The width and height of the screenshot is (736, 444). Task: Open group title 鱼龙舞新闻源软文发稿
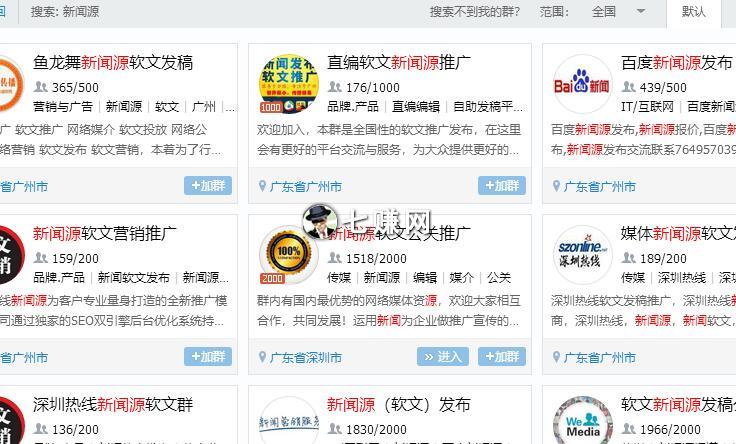(x=113, y=62)
